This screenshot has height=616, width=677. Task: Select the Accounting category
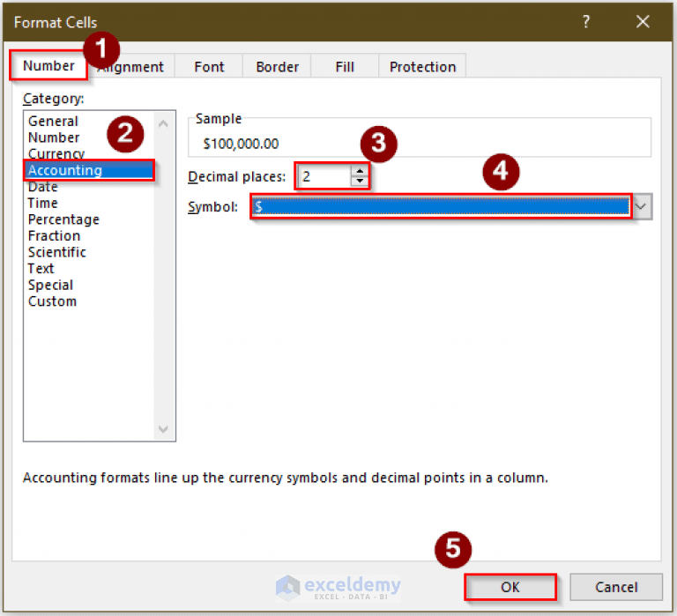point(89,170)
